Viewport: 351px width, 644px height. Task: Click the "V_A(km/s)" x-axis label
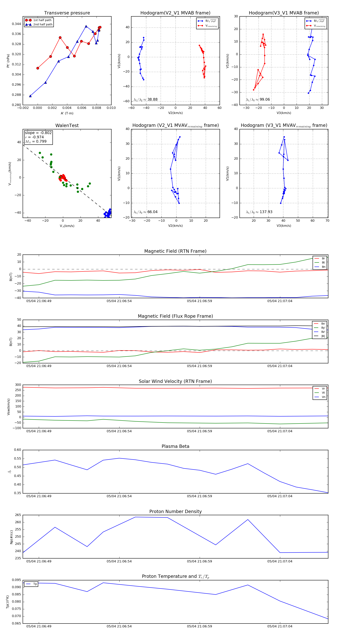pyautogui.click(x=67, y=226)
